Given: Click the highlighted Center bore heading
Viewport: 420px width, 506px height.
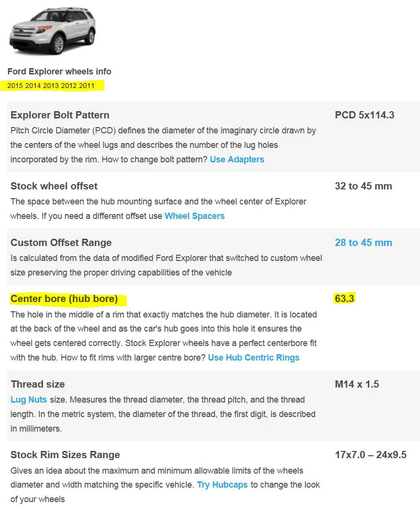Looking at the screenshot, I should tap(64, 299).
